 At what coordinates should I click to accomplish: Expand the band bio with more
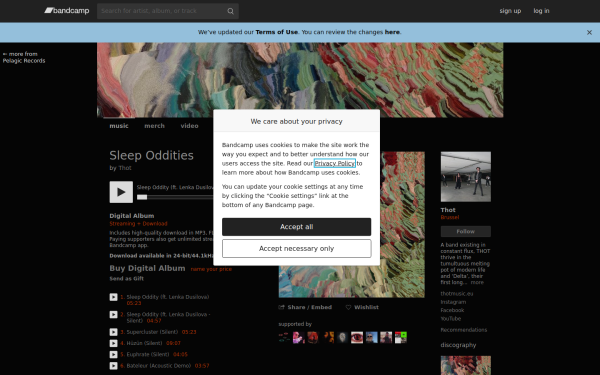(x=477, y=282)
